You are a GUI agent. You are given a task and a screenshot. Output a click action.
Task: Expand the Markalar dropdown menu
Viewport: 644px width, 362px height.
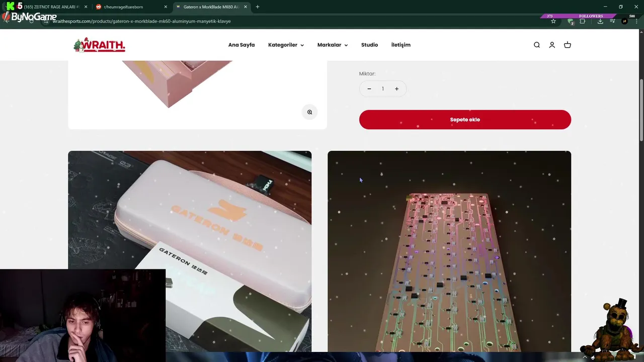(332, 45)
